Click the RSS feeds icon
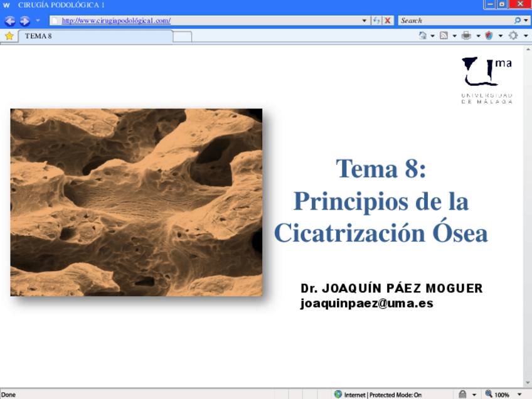 pos(444,36)
